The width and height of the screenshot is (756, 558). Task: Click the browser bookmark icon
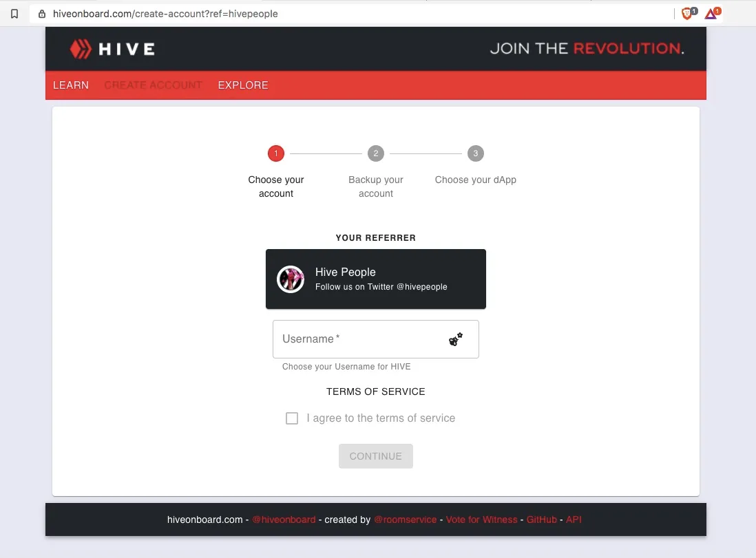click(14, 14)
